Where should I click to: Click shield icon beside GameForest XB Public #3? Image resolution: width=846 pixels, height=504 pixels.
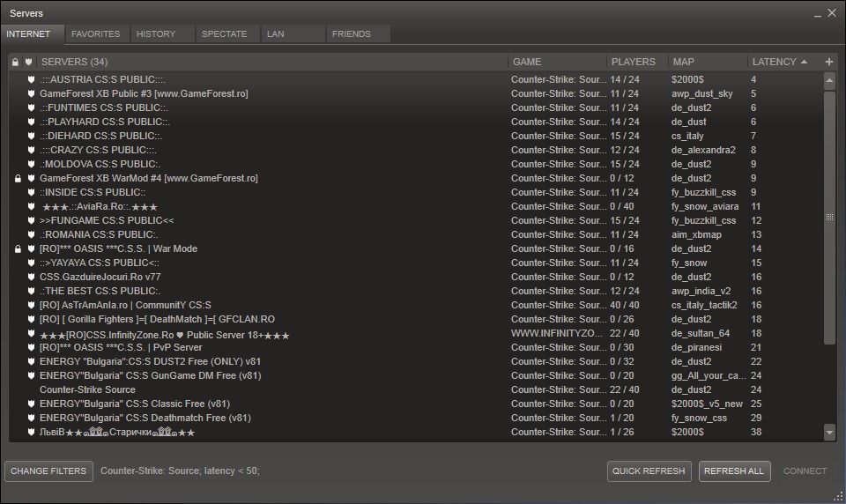point(32,93)
